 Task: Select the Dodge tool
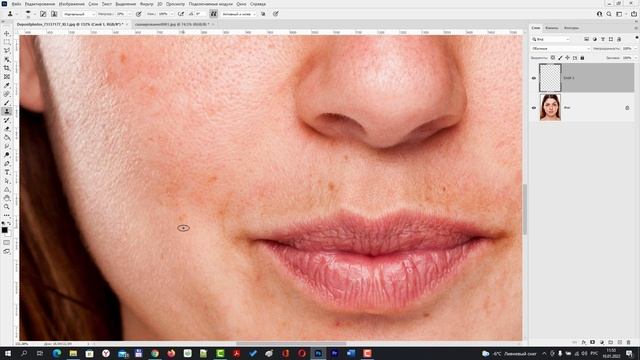click(7, 155)
